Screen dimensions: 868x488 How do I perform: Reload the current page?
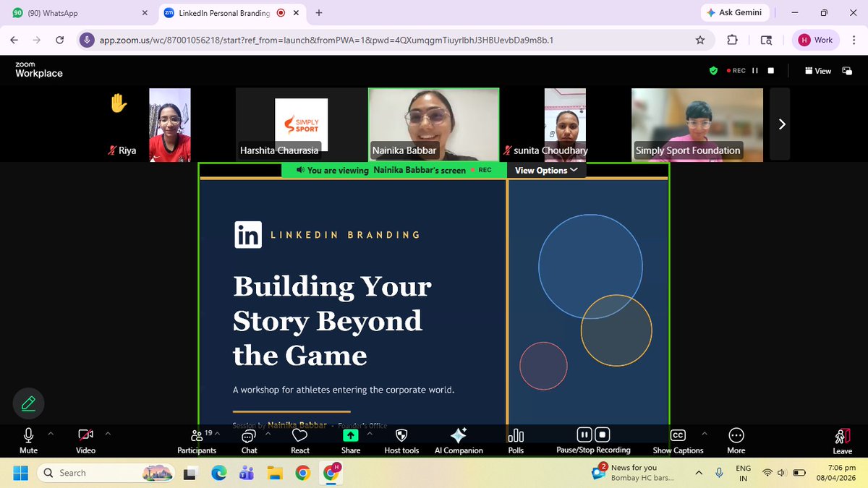click(x=59, y=40)
